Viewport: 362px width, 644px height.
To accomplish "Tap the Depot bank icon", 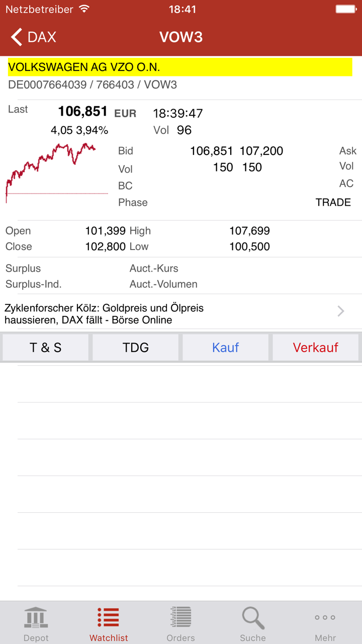I will coord(36,618).
